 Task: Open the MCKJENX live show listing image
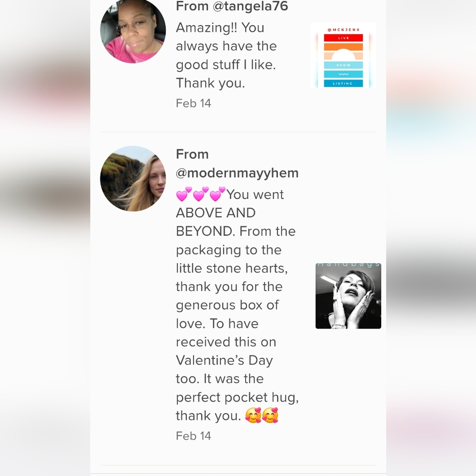coord(343,56)
